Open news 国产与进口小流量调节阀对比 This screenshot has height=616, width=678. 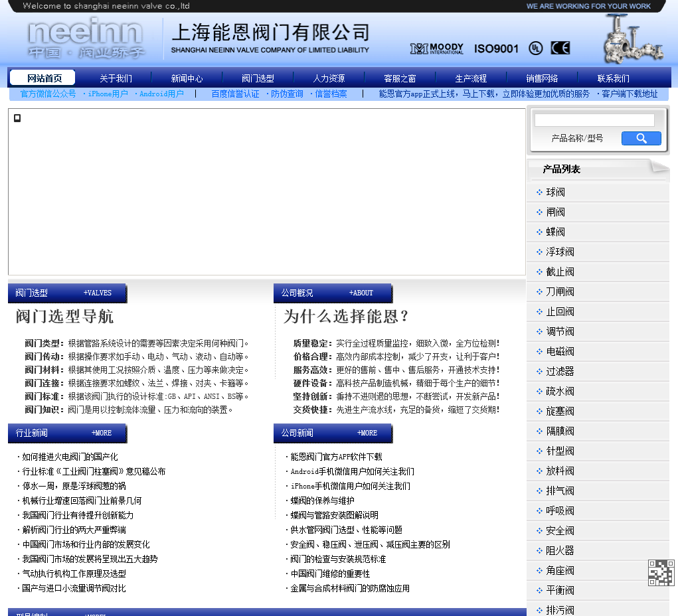click(74, 588)
